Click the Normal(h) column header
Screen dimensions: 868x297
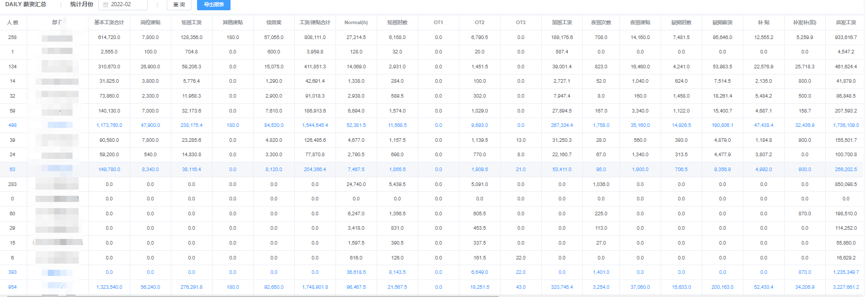coord(356,23)
